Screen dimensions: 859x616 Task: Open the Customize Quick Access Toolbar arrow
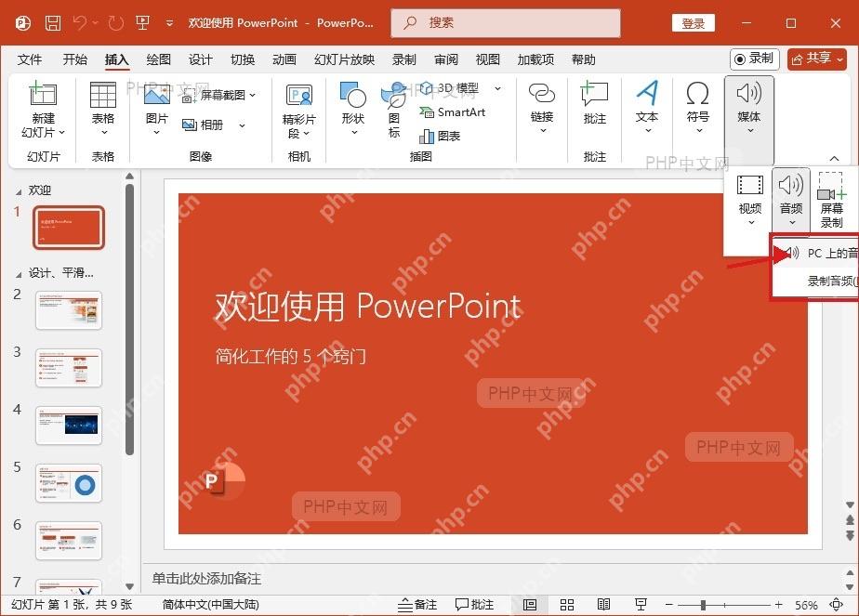(x=169, y=23)
